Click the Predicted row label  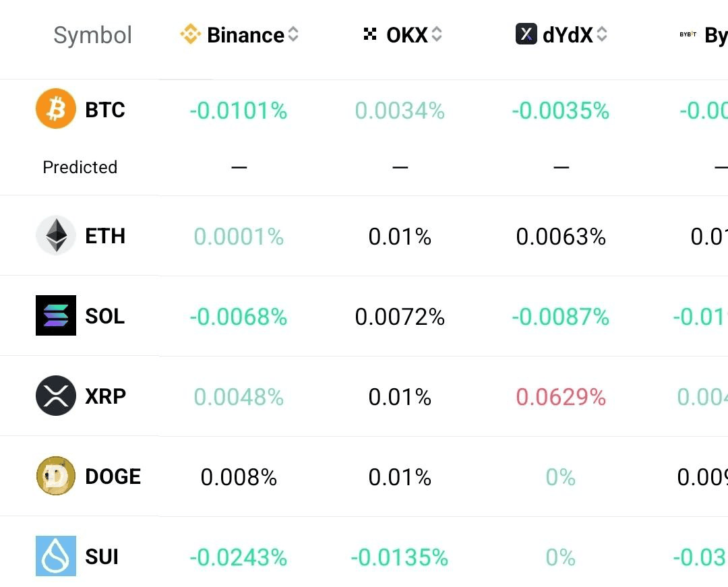pyautogui.click(x=80, y=167)
